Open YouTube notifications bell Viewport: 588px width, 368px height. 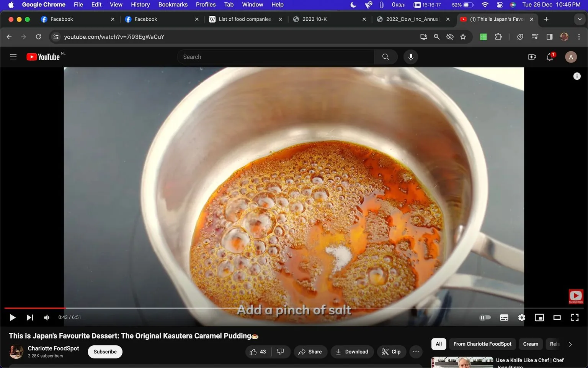point(549,57)
